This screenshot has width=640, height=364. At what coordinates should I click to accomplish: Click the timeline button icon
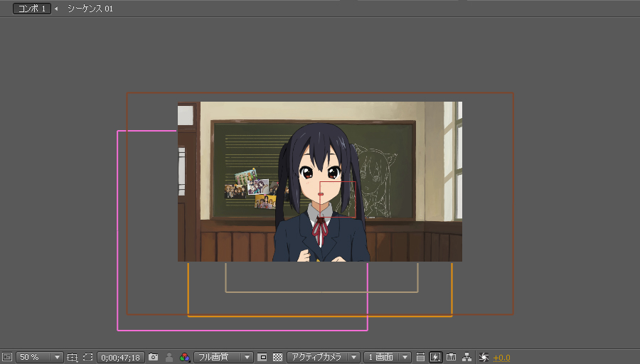pyautogui.click(x=452, y=357)
